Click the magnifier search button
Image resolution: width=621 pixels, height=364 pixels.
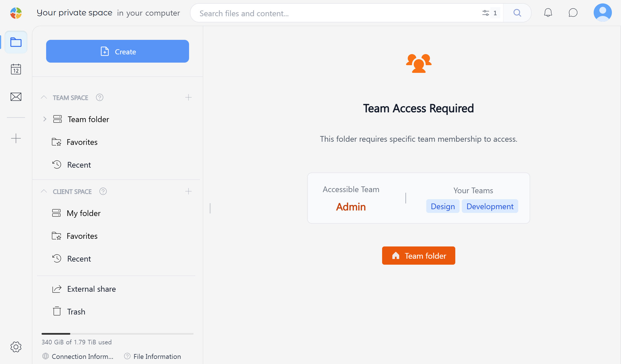click(517, 13)
